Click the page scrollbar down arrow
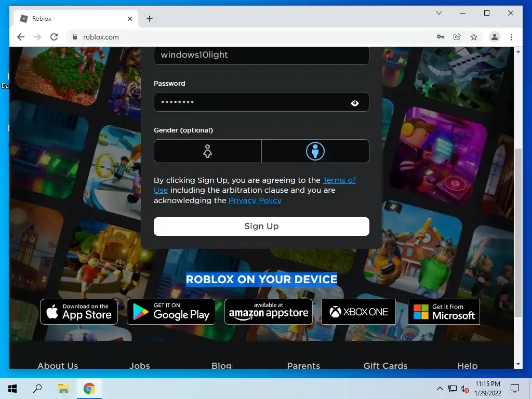The image size is (532, 399). click(518, 364)
